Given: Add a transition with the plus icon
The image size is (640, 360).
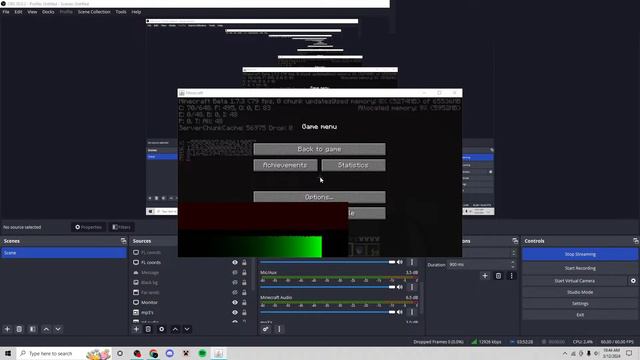Looking at the screenshot, I should [485, 276].
